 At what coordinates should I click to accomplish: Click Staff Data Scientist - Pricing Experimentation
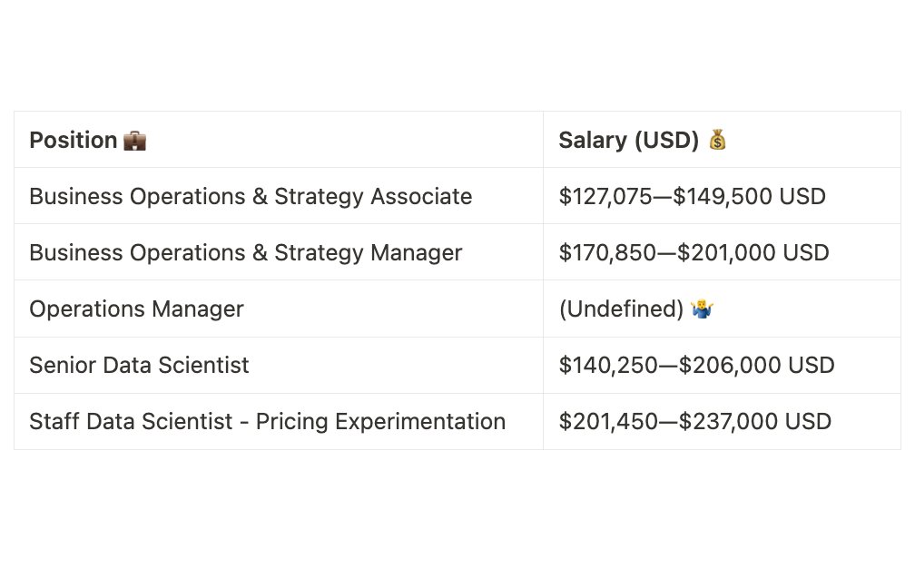click(x=267, y=422)
